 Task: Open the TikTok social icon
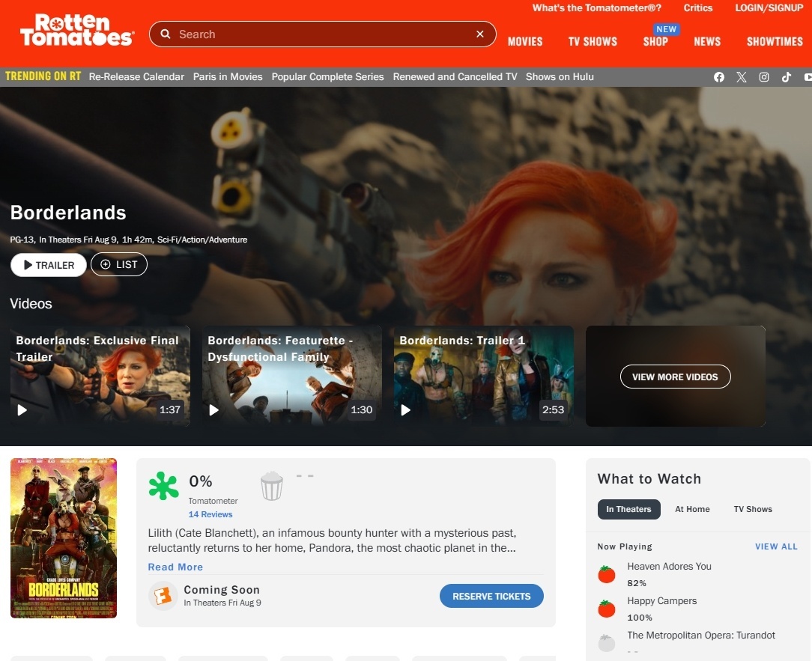pos(786,77)
